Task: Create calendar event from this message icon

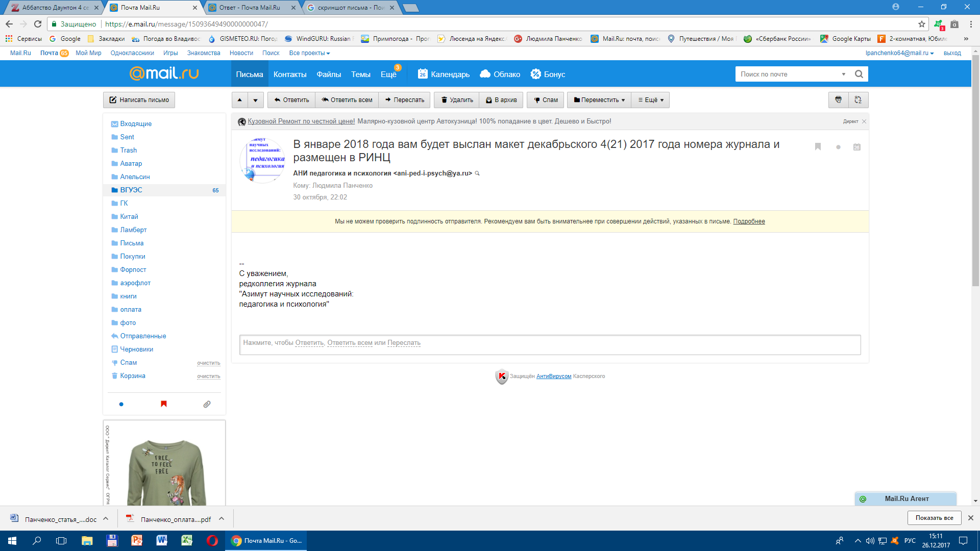Action: 857,147
